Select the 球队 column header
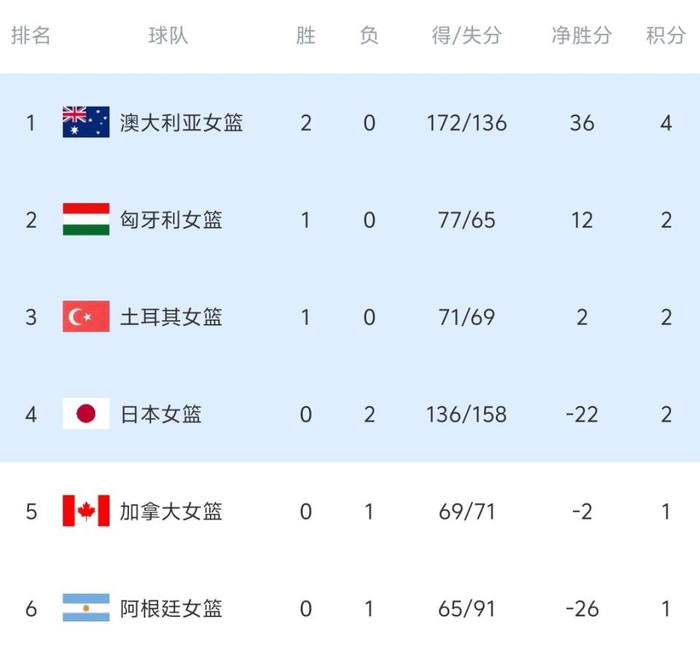700x645 pixels. pyautogui.click(x=168, y=36)
